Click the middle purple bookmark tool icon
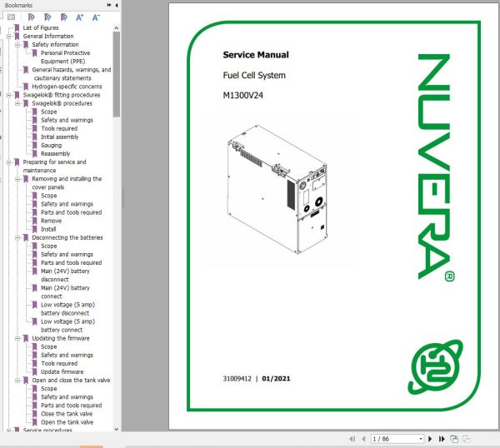The image size is (500, 448). coord(47,17)
